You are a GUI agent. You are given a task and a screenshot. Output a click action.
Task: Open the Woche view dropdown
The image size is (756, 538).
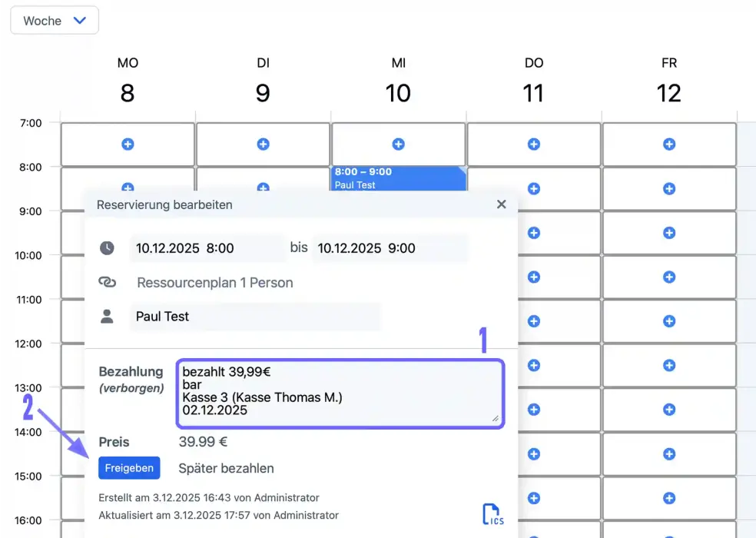(x=55, y=21)
